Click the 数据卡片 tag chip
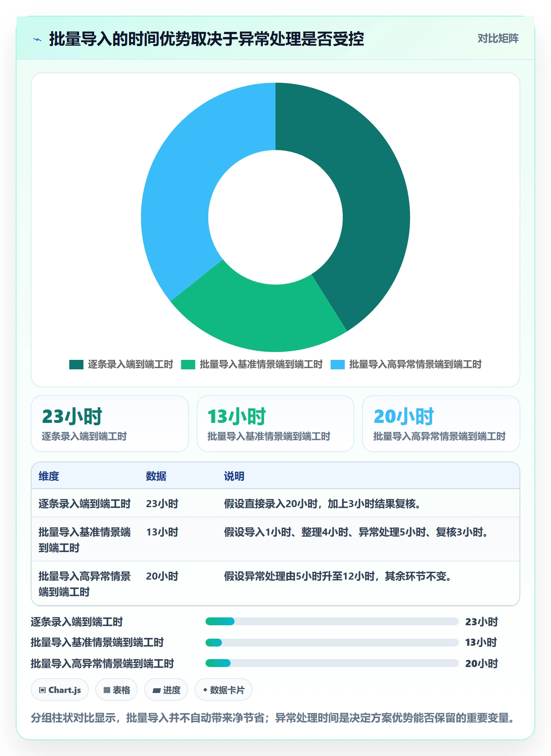The image size is (551, 756). click(x=224, y=690)
